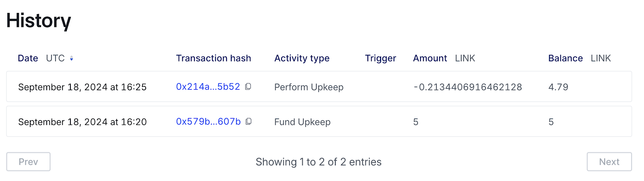The height and width of the screenshot is (181, 644).
Task: Select the September 18 16:20 row date
Action: [x=82, y=122]
